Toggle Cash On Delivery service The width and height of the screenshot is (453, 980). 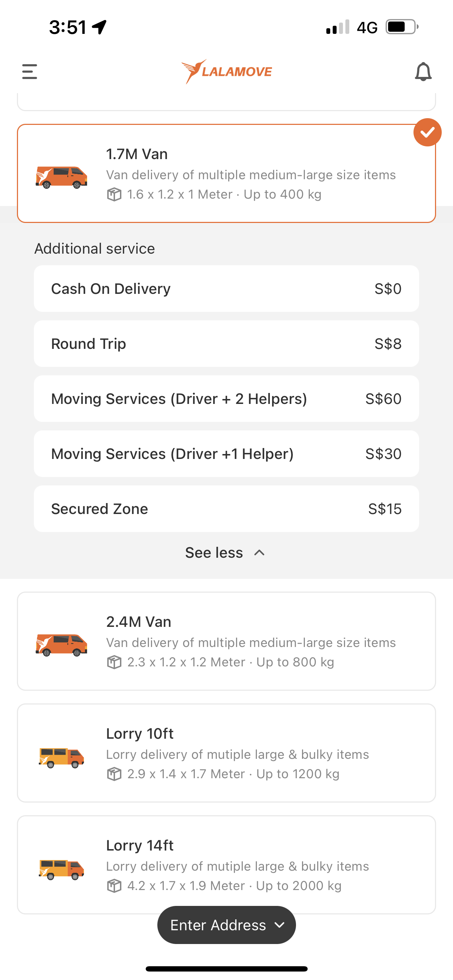pyautogui.click(x=226, y=289)
